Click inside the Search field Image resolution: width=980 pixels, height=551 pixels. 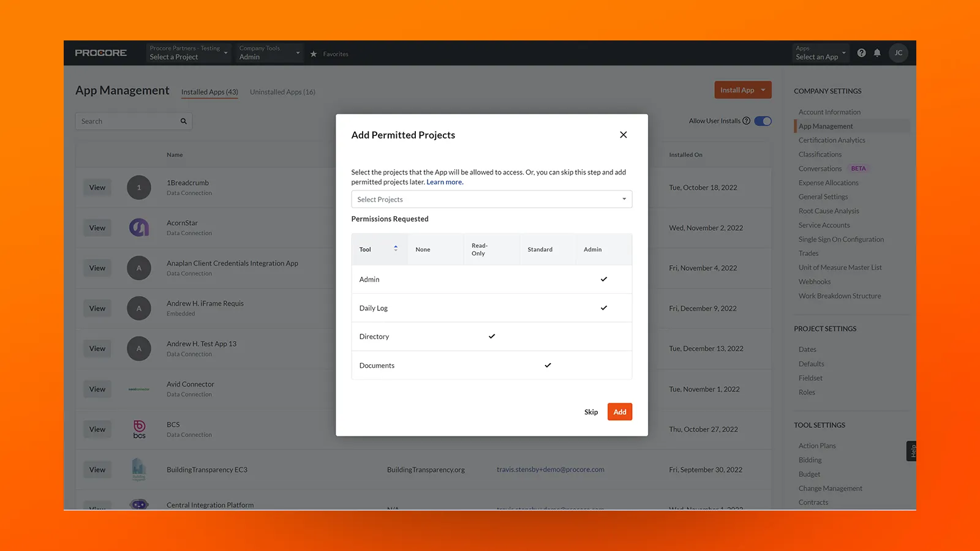123,121
